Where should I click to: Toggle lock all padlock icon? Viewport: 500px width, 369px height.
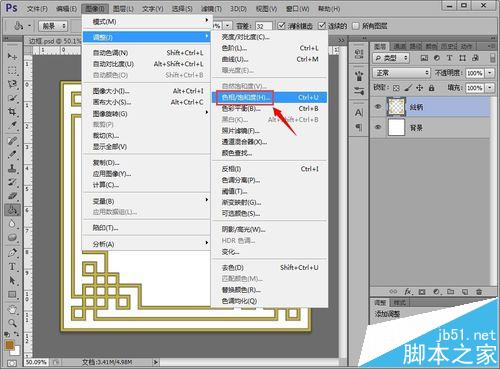pyautogui.click(x=432, y=88)
